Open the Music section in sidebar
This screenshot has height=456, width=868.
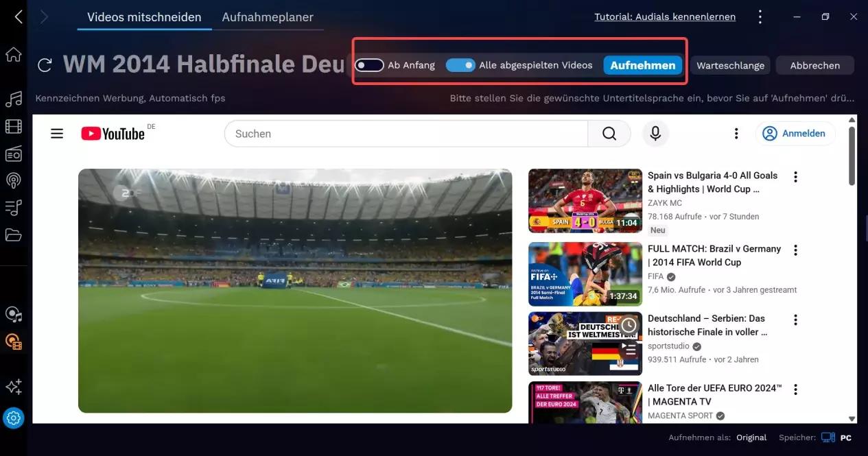point(13,99)
